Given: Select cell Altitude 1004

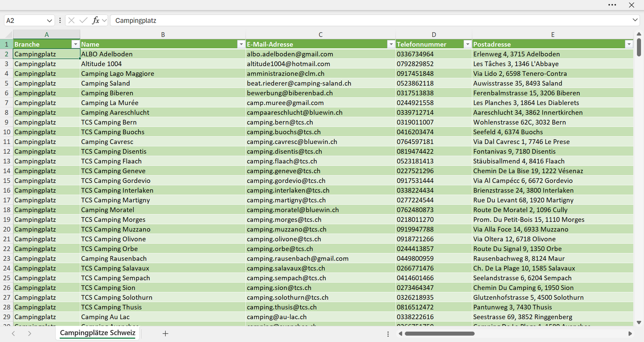Looking at the screenshot, I should [163, 64].
